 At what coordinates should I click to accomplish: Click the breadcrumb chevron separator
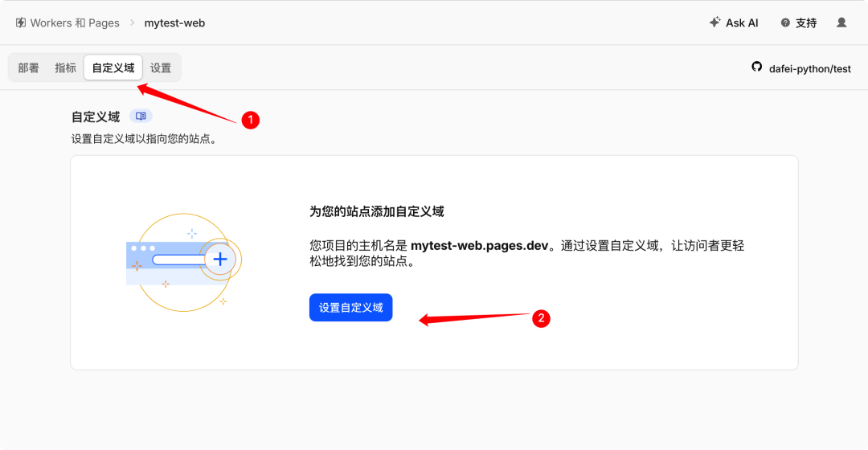coord(133,22)
